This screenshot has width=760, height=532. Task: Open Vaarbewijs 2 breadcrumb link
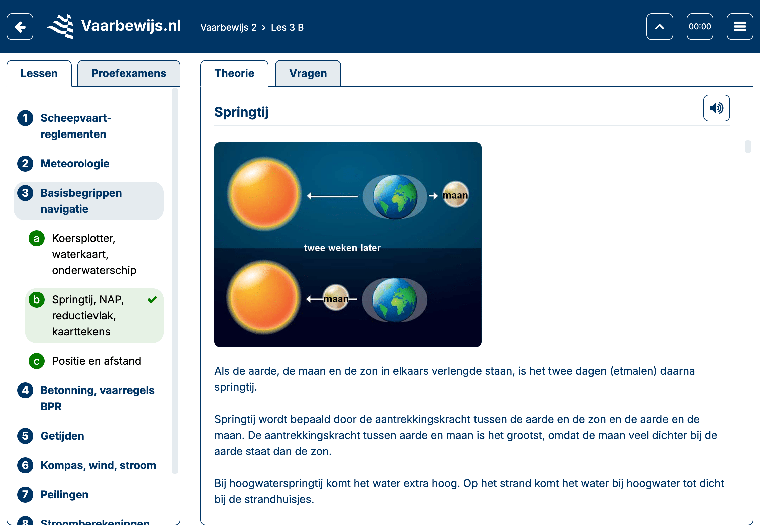tap(228, 27)
